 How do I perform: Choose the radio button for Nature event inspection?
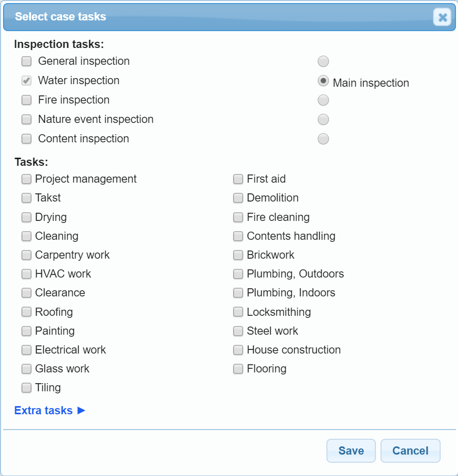tap(323, 119)
